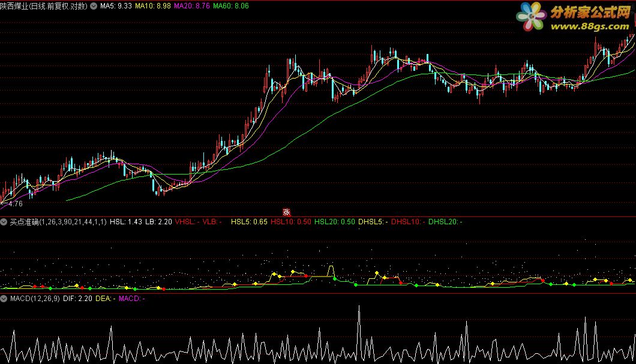Screen dimensions: 636x364
Task: Click the VHSL: - label
Action: tap(187, 222)
